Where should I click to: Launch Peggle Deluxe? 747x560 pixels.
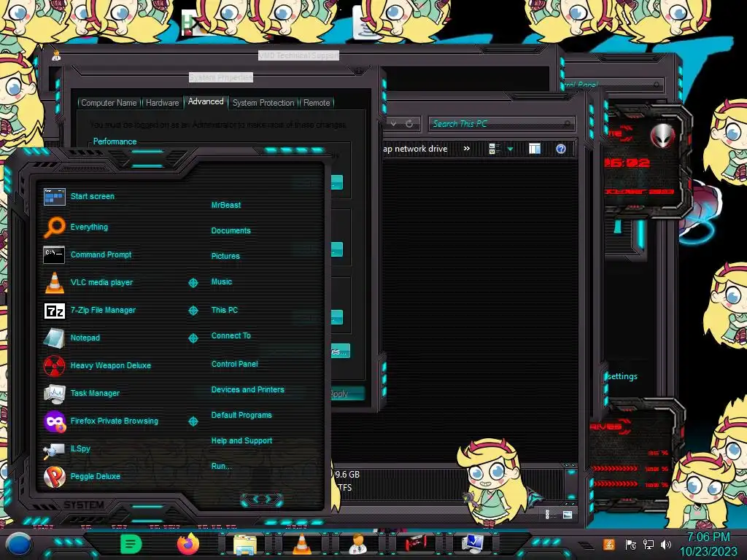(x=96, y=476)
